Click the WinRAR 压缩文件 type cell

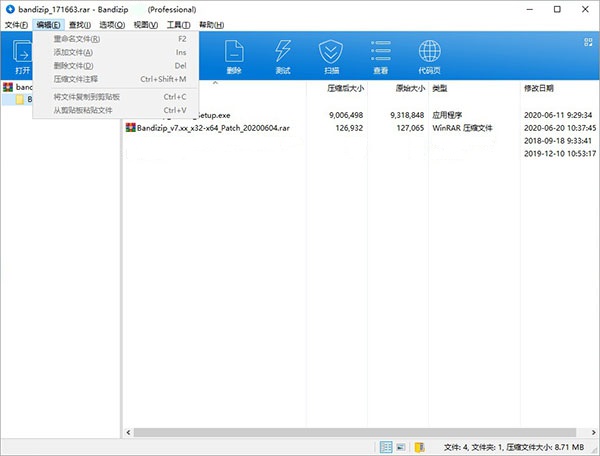(x=462, y=128)
